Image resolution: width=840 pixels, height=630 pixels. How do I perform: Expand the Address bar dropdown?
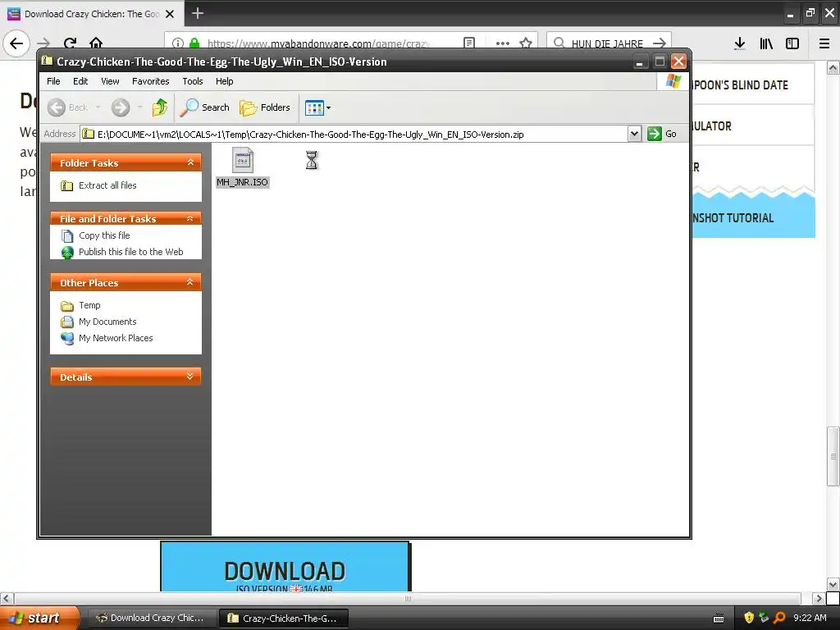[x=634, y=134]
